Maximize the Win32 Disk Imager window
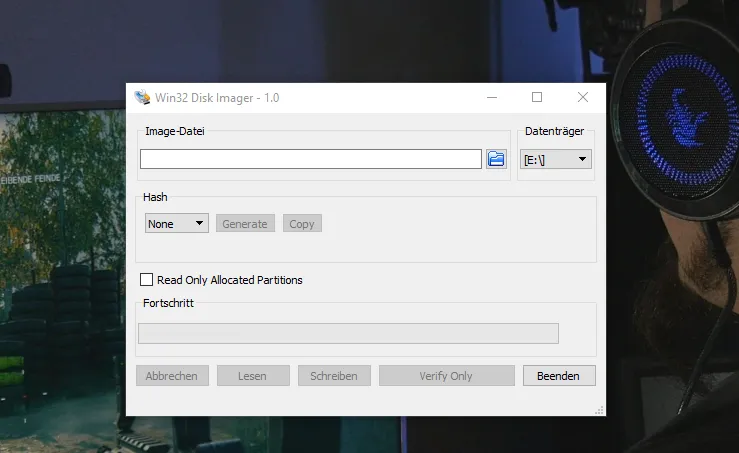739x453 pixels. (537, 98)
